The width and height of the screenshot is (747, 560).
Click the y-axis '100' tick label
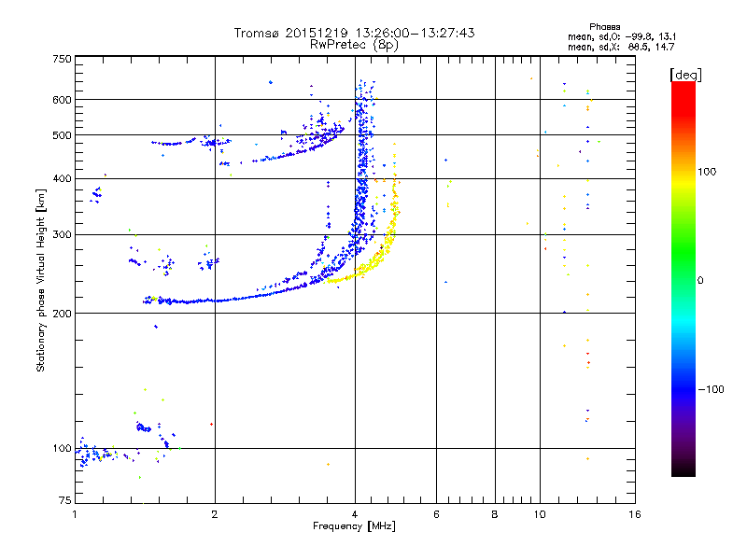(x=62, y=448)
